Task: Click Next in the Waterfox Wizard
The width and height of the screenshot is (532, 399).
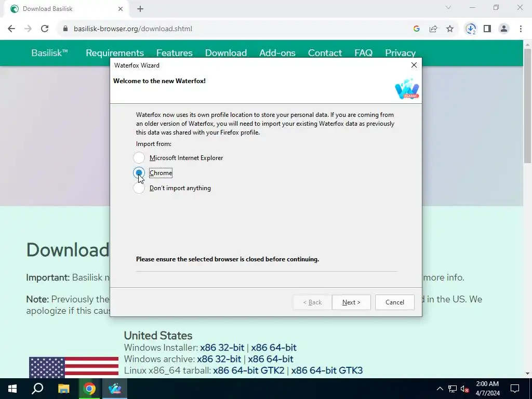Action: [x=351, y=302]
